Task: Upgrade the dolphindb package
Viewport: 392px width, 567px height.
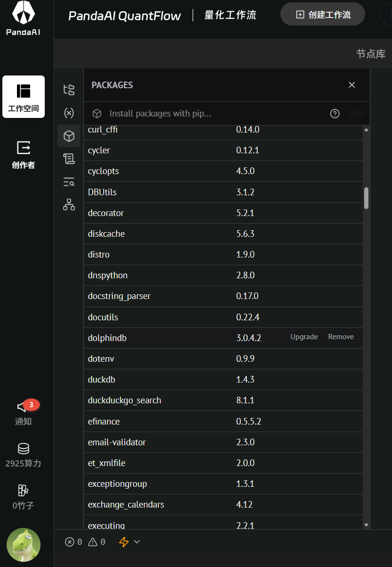Action: 304,337
